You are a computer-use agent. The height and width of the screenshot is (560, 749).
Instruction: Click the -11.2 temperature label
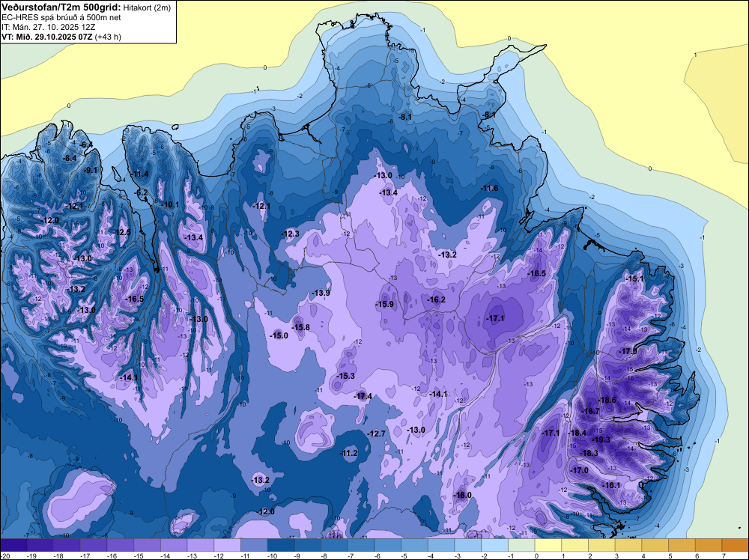(x=349, y=453)
